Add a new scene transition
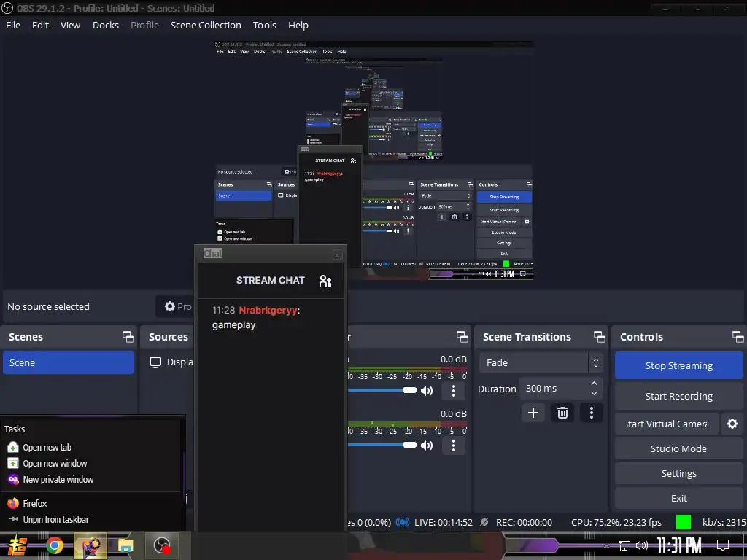The height and width of the screenshot is (560, 747). pos(533,413)
